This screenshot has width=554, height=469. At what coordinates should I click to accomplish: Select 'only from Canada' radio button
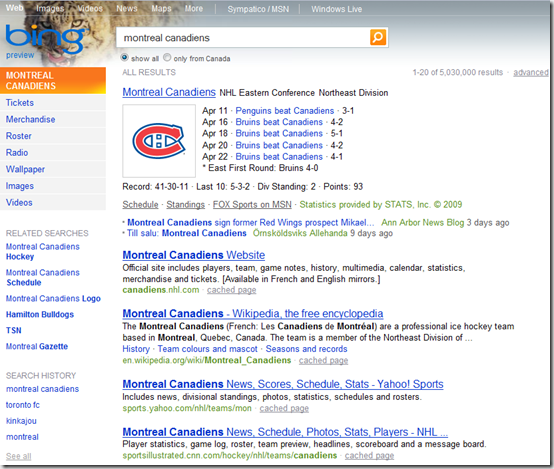tap(167, 57)
